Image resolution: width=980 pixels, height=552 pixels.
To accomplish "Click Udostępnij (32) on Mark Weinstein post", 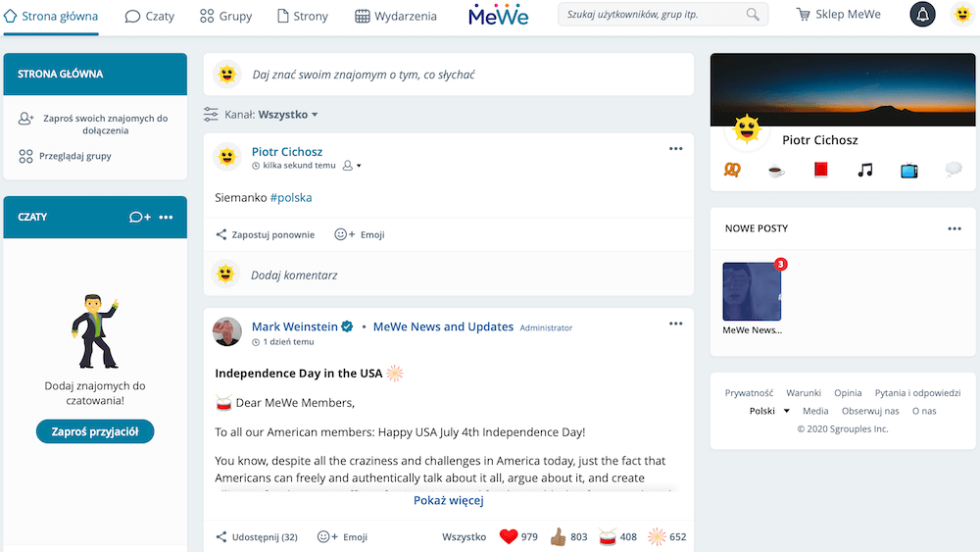I will [x=257, y=537].
